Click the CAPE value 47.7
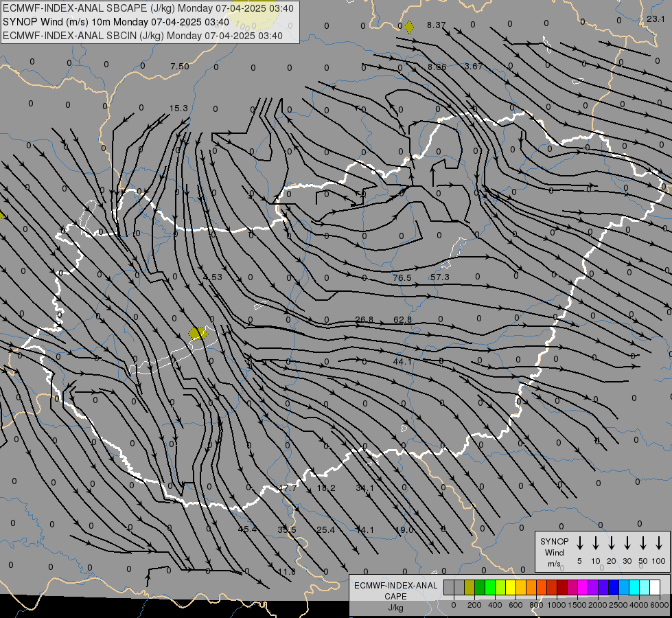Screen dimensions: 672x618 pos(287,488)
